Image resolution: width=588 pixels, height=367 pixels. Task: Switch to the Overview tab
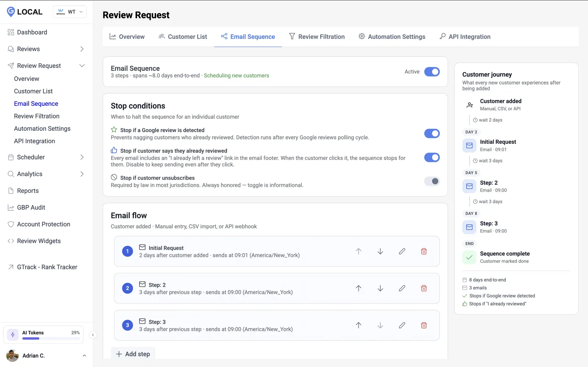pyautogui.click(x=127, y=37)
